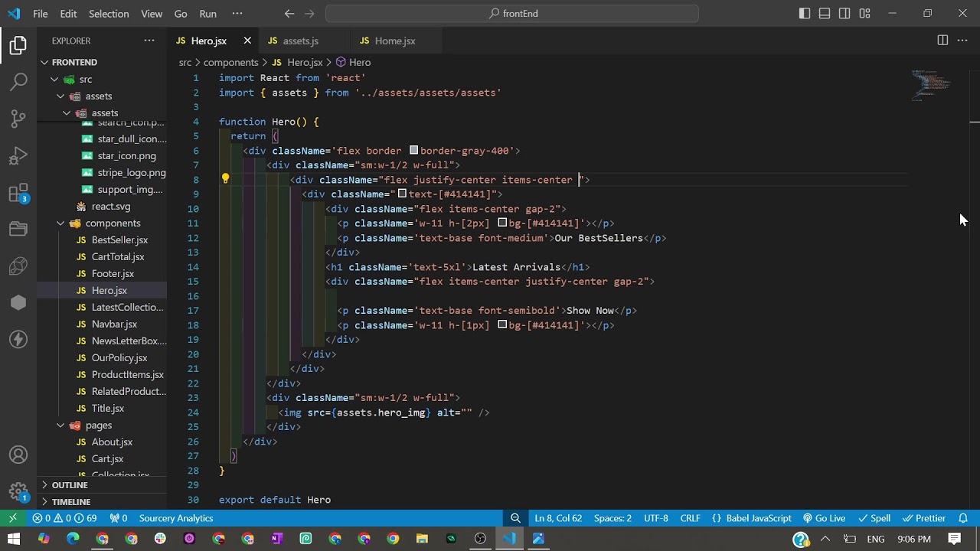Click components in the breadcrumb

pyautogui.click(x=230, y=62)
